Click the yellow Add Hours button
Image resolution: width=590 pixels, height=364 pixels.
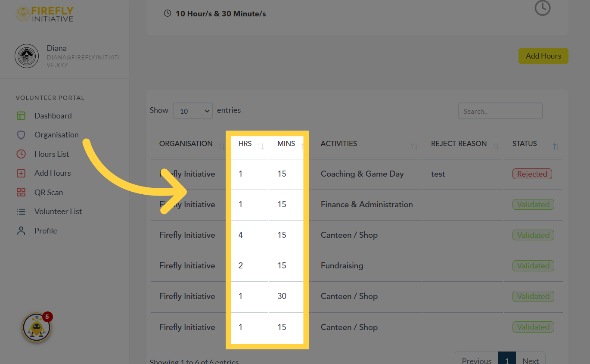click(x=543, y=56)
